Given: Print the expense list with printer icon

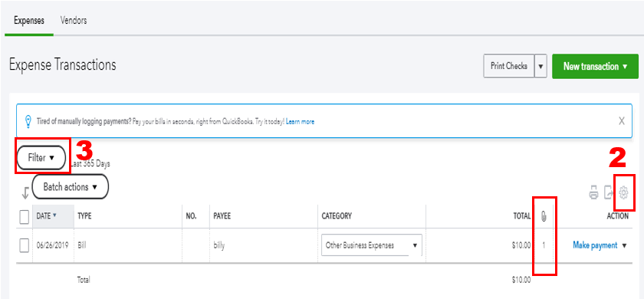Looking at the screenshot, I should coord(593,192).
